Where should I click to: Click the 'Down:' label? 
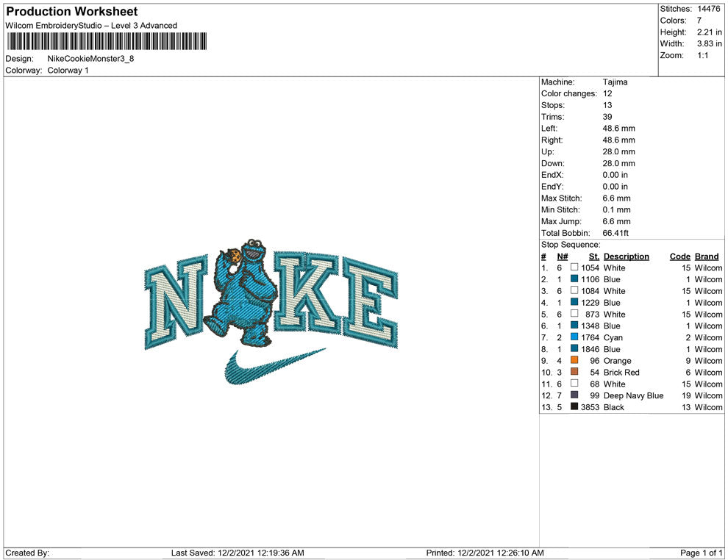[x=552, y=163]
